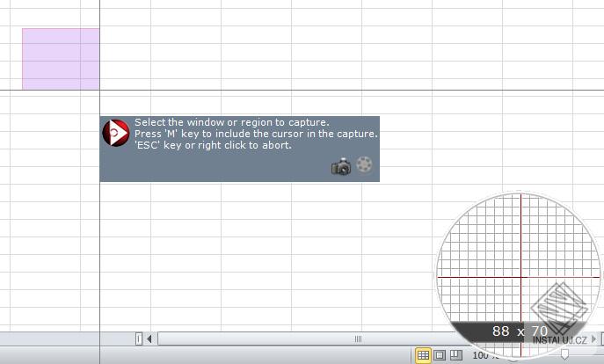Click the zoom slider thumb
This screenshot has height=364, width=604.
coord(564,354)
